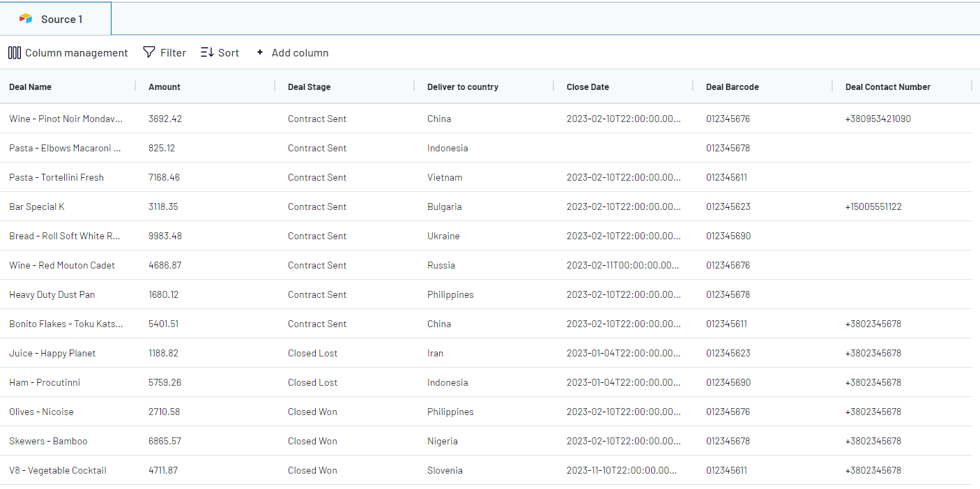
Task: Select the Bar Special K deal cell
Action: coord(37,206)
